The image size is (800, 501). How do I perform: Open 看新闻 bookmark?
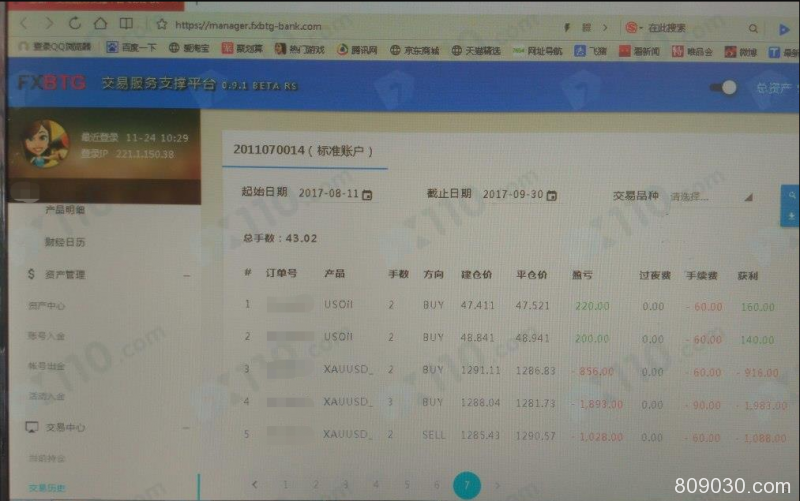[639, 52]
